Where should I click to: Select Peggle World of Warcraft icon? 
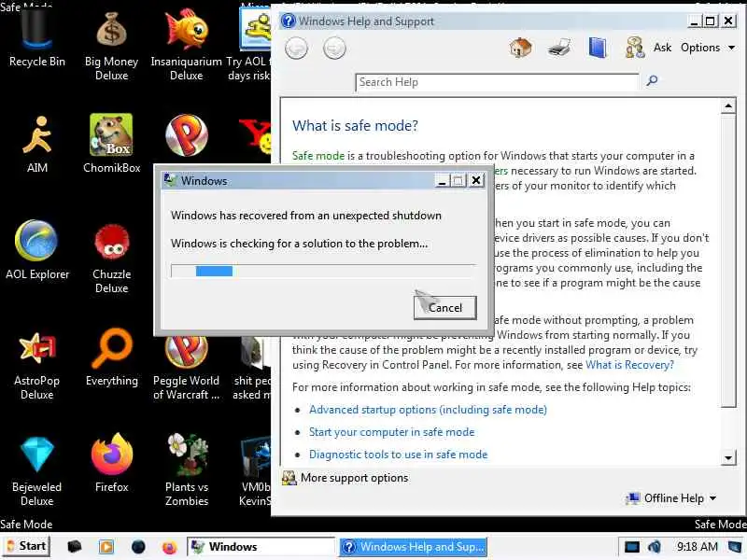point(186,368)
